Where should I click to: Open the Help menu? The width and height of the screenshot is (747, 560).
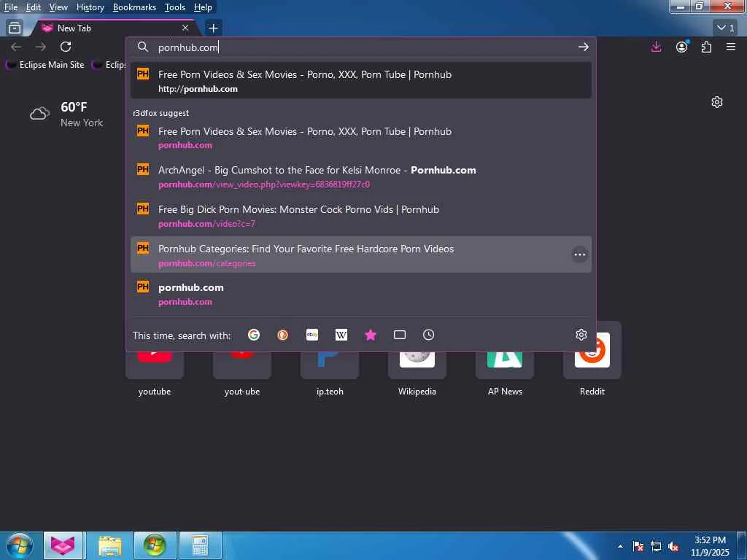203,7
